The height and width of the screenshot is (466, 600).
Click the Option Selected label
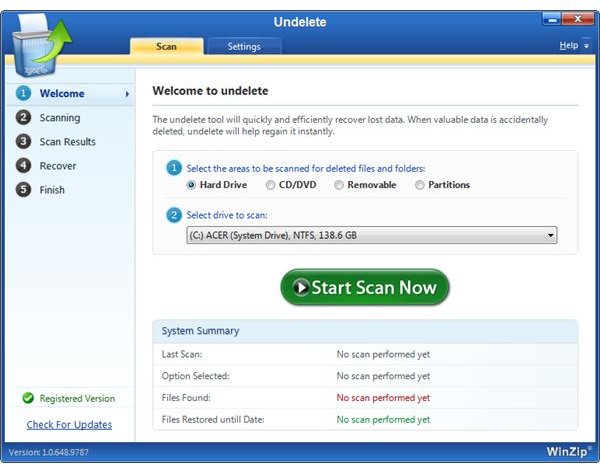coord(195,376)
